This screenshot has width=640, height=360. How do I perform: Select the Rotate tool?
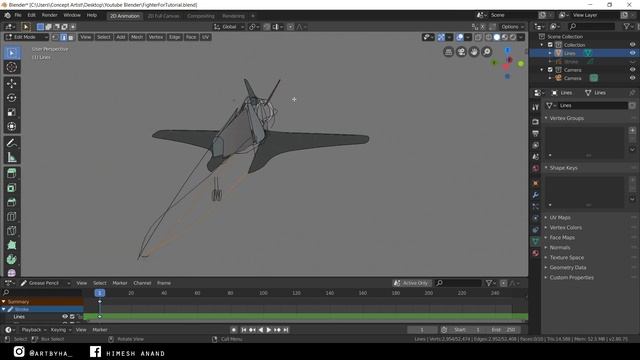click(x=11, y=98)
